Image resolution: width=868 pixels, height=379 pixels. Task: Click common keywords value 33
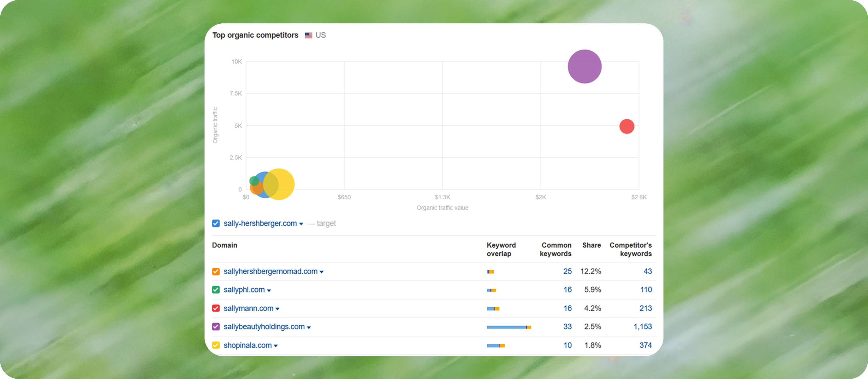coord(568,327)
